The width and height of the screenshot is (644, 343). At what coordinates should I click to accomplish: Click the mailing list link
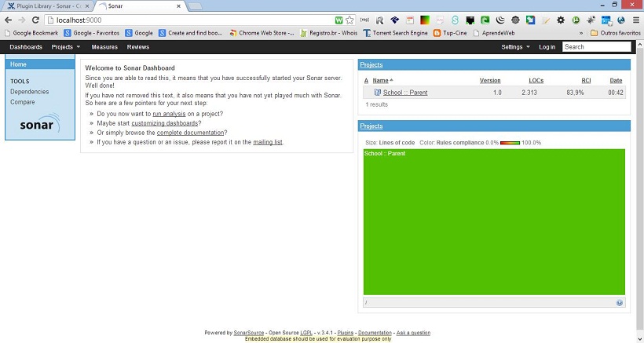[x=268, y=142]
